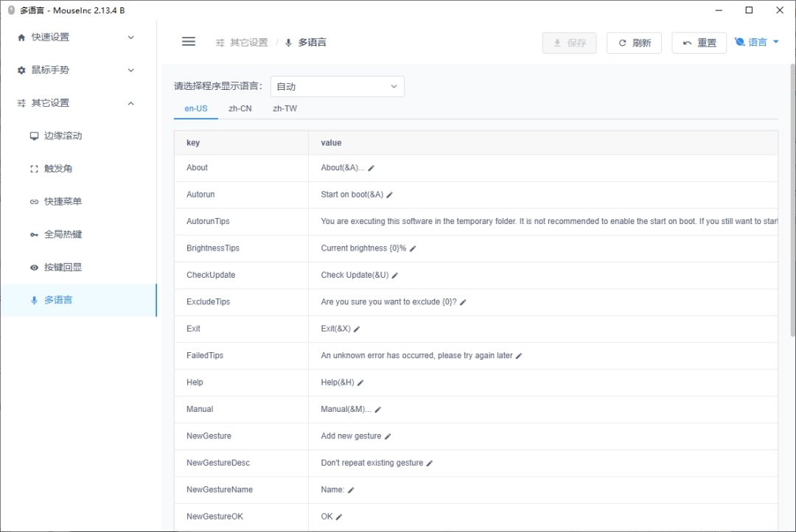The image size is (796, 532).
Task: Click pencil icon beside 'Current brightness {0}%'
Action: pyautogui.click(x=413, y=249)
